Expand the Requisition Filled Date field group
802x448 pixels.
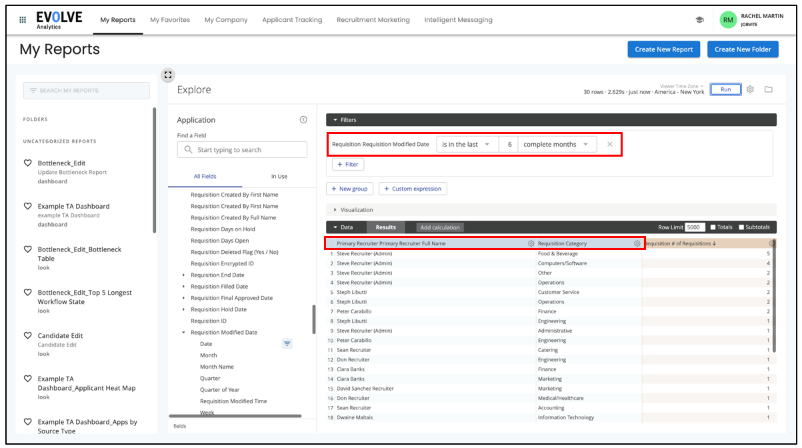coord(184,286)
